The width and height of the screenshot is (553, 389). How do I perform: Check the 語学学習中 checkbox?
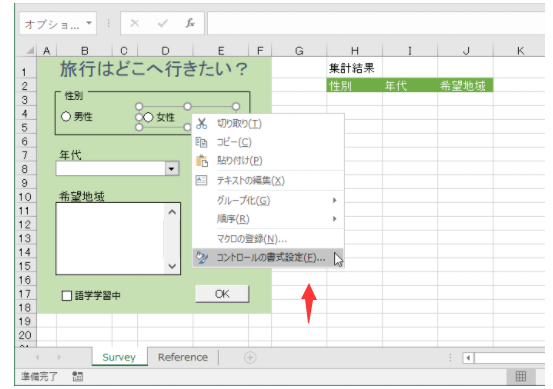pyautogui.click(x=67, y=296)
